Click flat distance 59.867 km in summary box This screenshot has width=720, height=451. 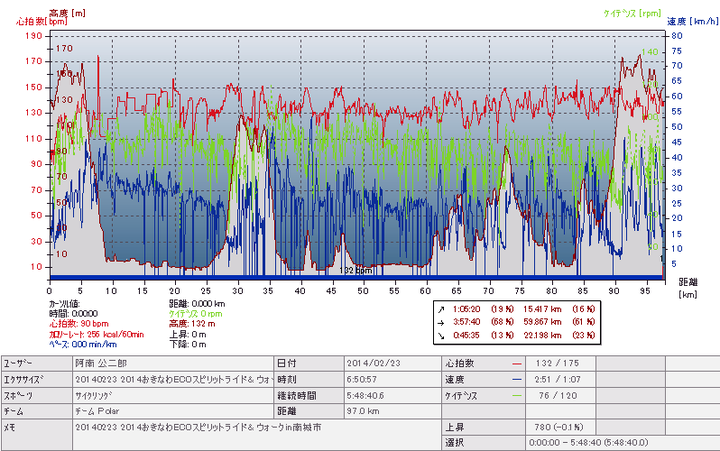(542, 322)
